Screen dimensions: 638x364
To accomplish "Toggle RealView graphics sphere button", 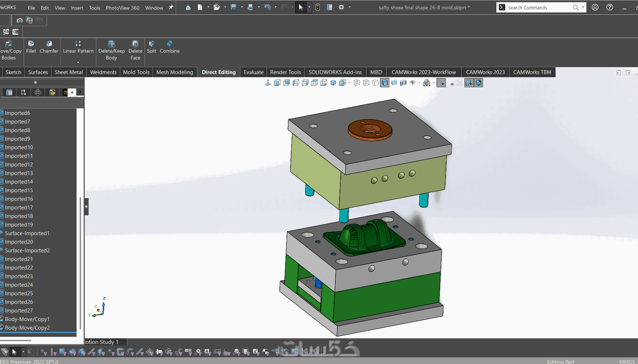I will pyautogui.click(x=478, y=83).
